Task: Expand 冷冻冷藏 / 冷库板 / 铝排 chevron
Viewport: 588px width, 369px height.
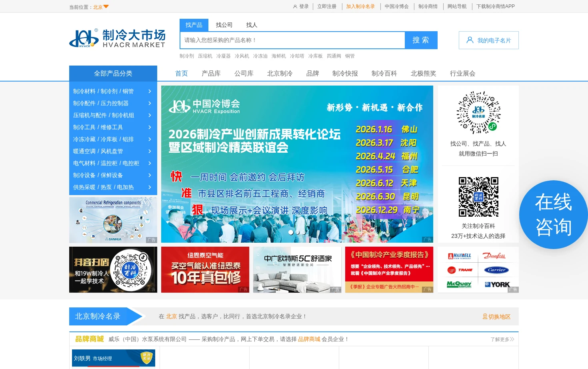Action: (150, 139)
